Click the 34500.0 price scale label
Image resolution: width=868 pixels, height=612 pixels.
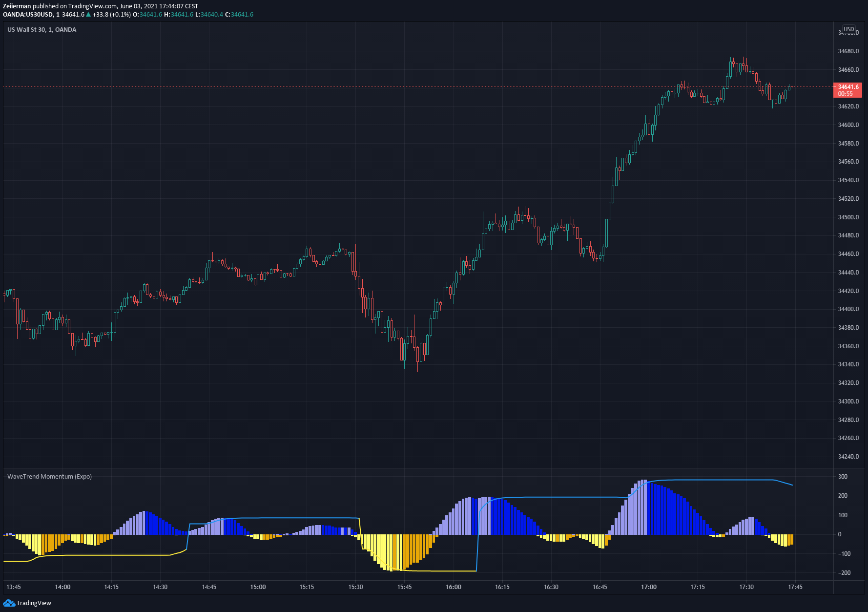pyautogui.click(x=848, y=217)
